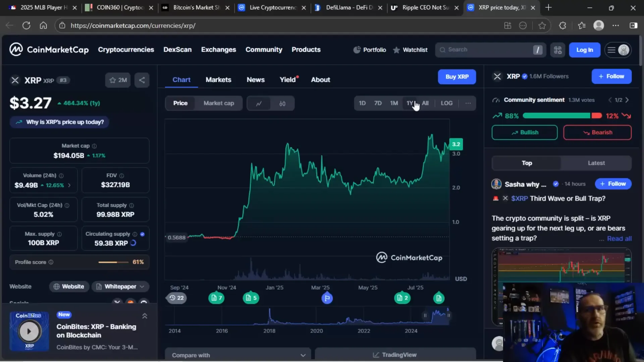Go to next community sentiment page
This screenshot has height=362, width=644.
click(627, 100)
